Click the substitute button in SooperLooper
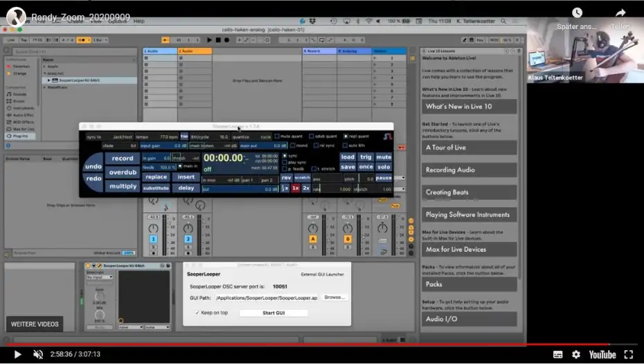 [x=156, y=188]
